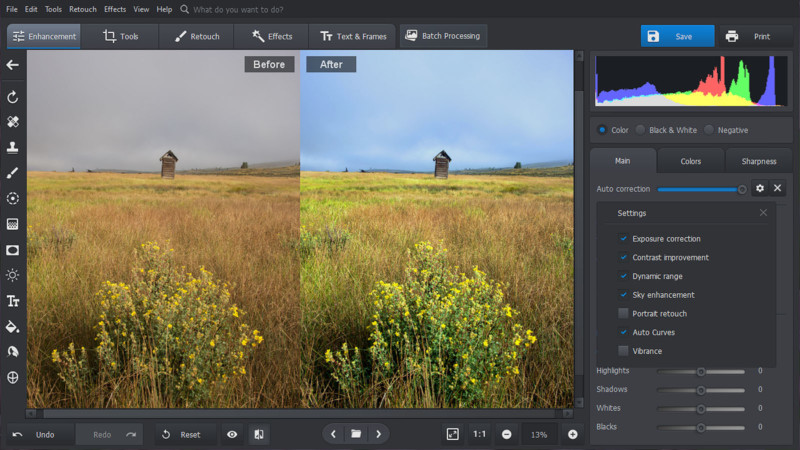Select the graduated filter tool

click(x=13, y=224)
